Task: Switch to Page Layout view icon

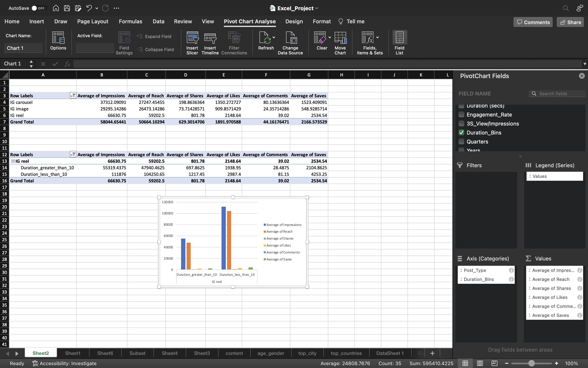Action: [x=480, y=363]
